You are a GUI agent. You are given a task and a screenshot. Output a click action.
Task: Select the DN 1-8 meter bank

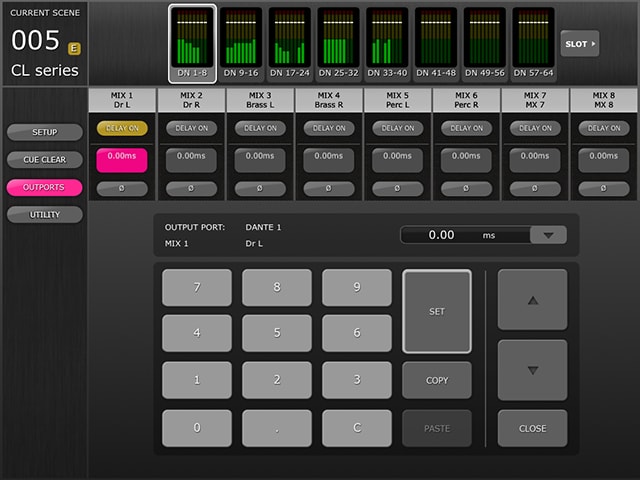tap(192, 42)
